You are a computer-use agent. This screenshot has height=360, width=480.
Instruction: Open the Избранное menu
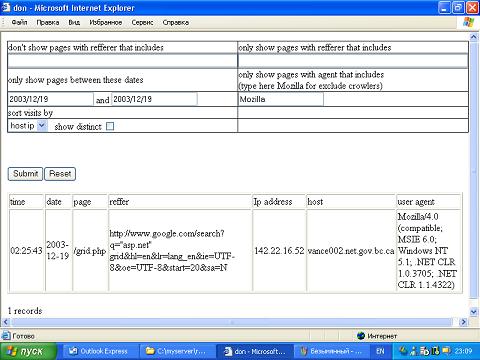tap(106, 22)
